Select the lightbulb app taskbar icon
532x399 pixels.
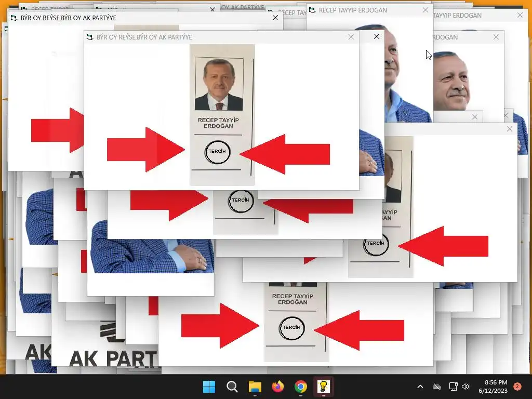[x=323, y=387]
